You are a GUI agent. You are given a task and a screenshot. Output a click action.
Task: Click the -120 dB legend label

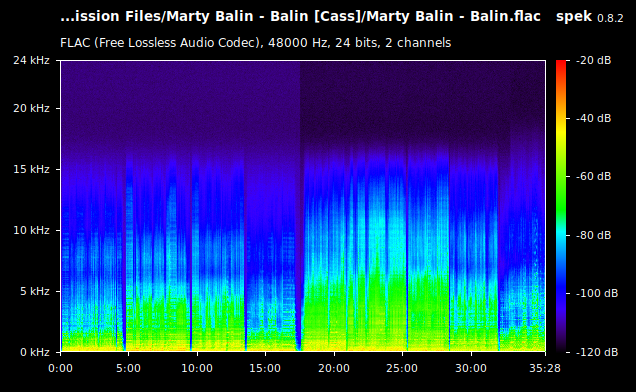point(597,352)
